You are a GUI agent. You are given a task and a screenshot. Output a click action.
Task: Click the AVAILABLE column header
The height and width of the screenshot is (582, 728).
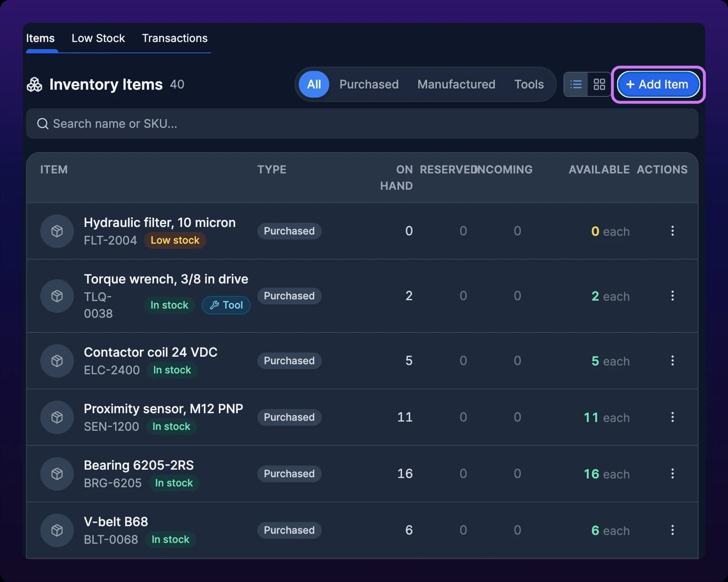(599, 169)
